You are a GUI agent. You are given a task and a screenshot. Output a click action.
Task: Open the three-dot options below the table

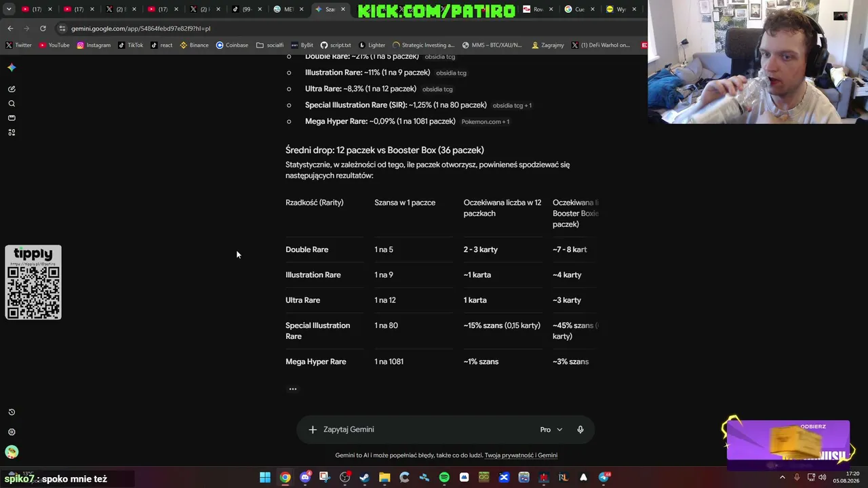pos(293,389)
